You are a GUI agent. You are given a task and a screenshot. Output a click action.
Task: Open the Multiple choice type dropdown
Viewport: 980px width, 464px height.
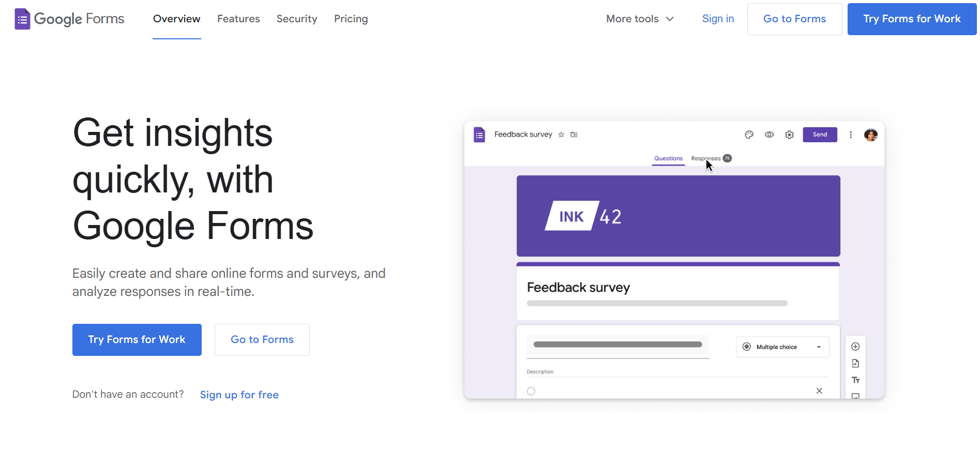pyautogui.click(x=782, y=347)
